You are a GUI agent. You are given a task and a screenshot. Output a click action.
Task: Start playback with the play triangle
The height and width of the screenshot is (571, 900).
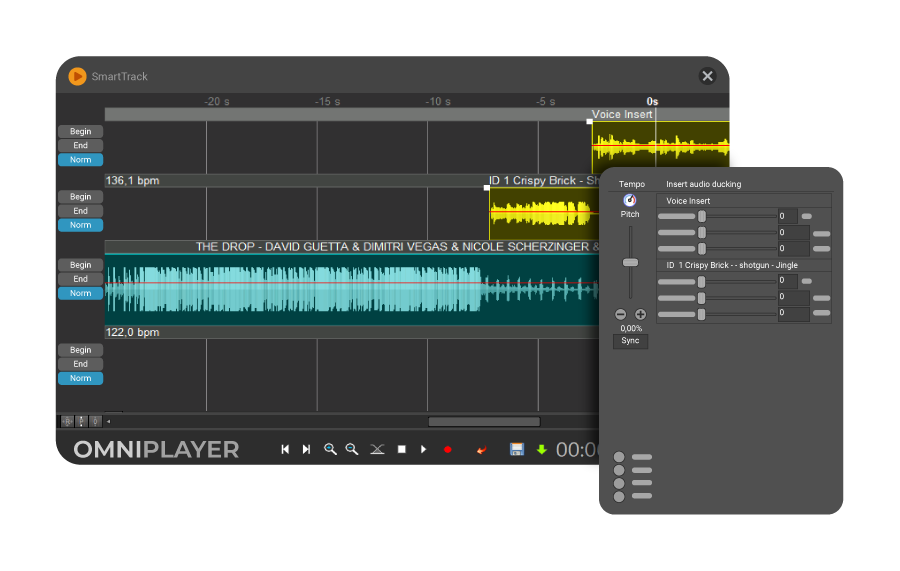424,449
